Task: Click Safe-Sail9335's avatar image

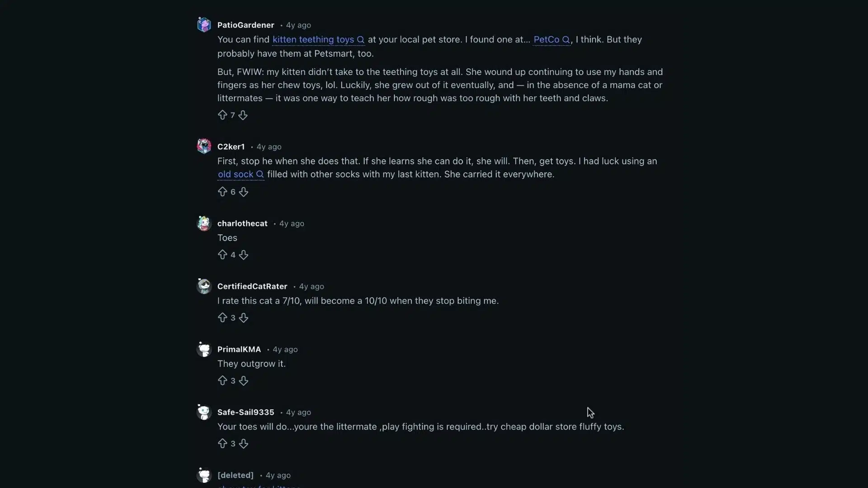Action: pos(204,412)
